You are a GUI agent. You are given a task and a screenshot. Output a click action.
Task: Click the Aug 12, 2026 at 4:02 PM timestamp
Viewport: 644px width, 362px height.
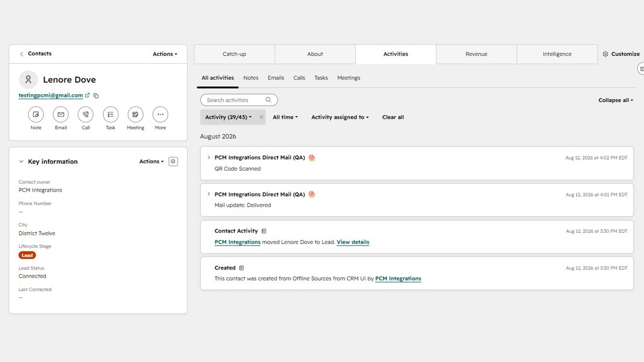tap(597, 158)
